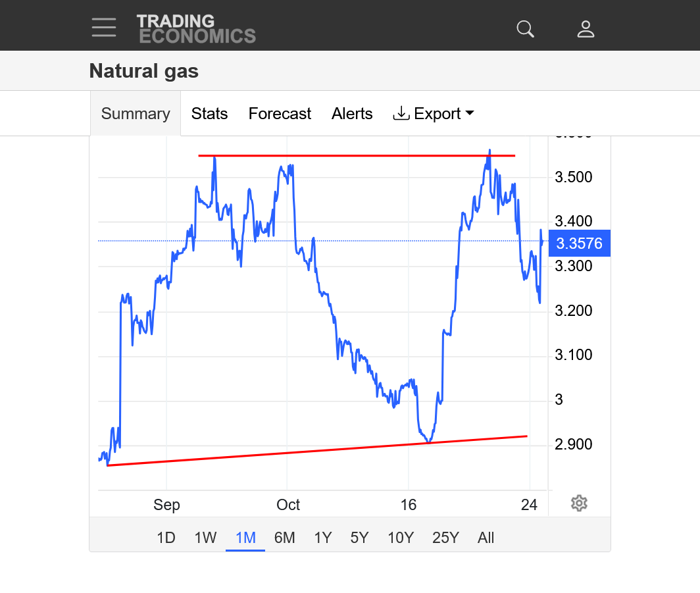Show the 5Y price history
This screenshot has width=700, height=593.
coord(359,538)
